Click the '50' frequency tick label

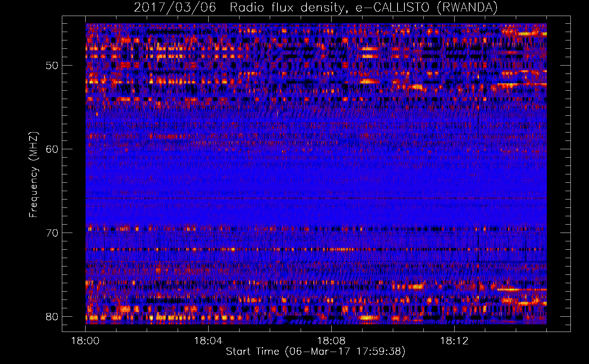pyautogui.click(x=52, y=66)
